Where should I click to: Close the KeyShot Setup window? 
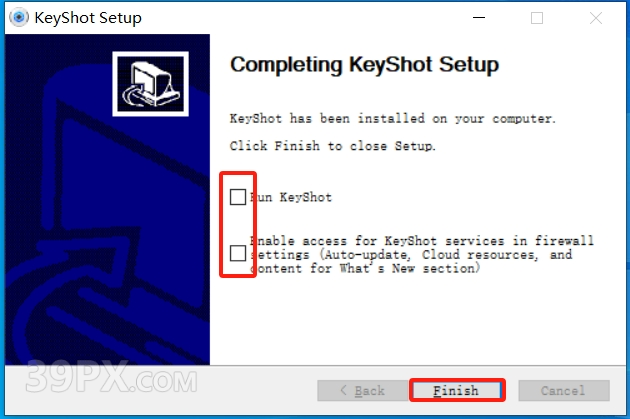point(595,18)
